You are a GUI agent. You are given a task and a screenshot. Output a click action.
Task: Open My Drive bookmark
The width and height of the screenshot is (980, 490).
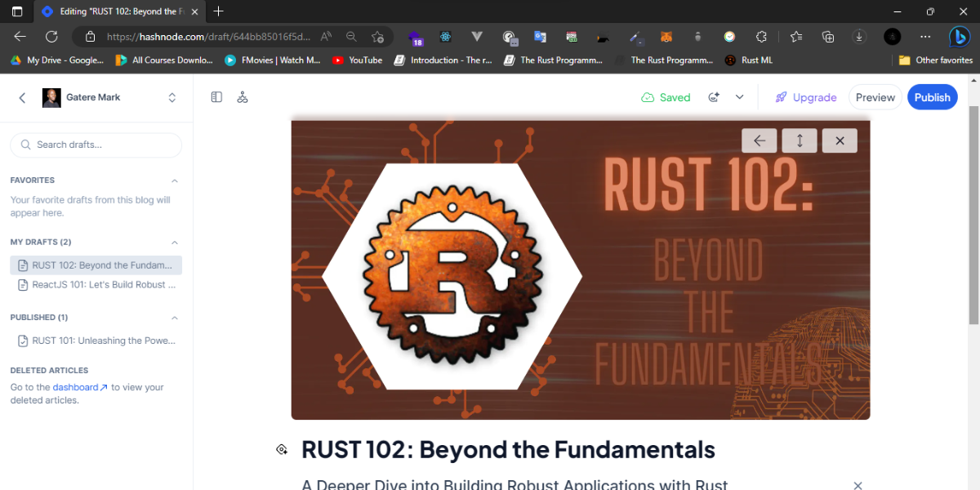coord(57,60)
